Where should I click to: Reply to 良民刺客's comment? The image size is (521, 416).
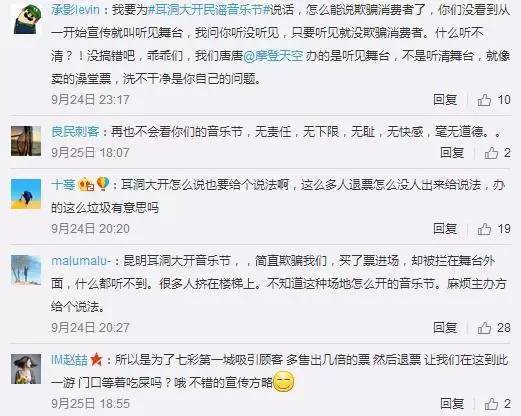click(x=452, y=153)
